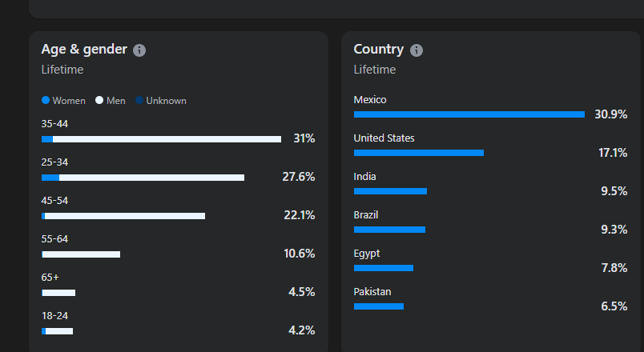Click the Unknown legend dot

(x=139, y=101)
